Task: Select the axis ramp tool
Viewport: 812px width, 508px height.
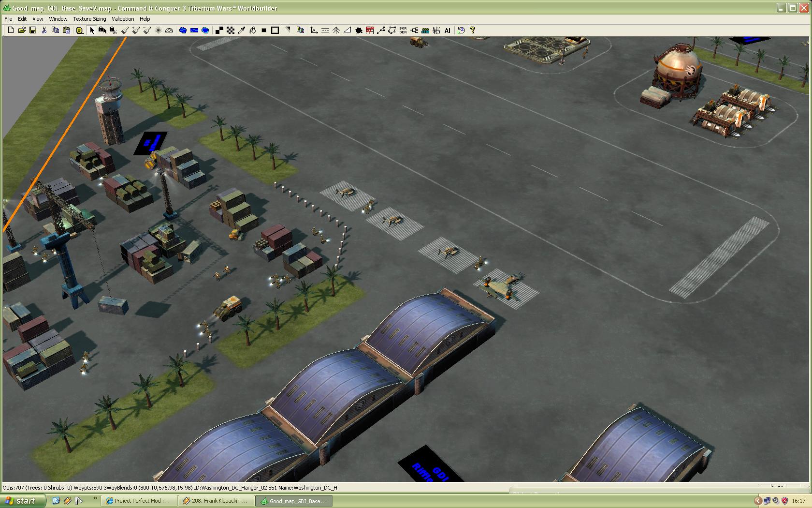Action: point(314,30)
